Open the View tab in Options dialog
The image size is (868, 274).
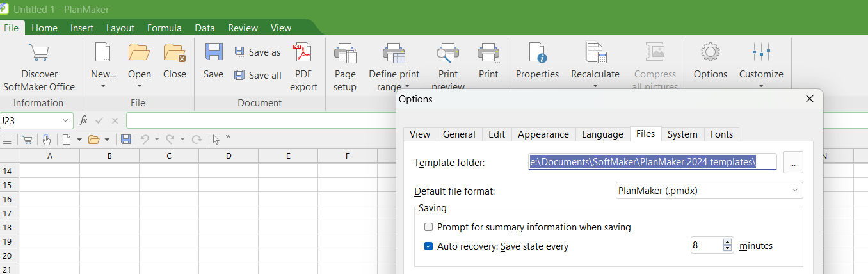point(420,134)
